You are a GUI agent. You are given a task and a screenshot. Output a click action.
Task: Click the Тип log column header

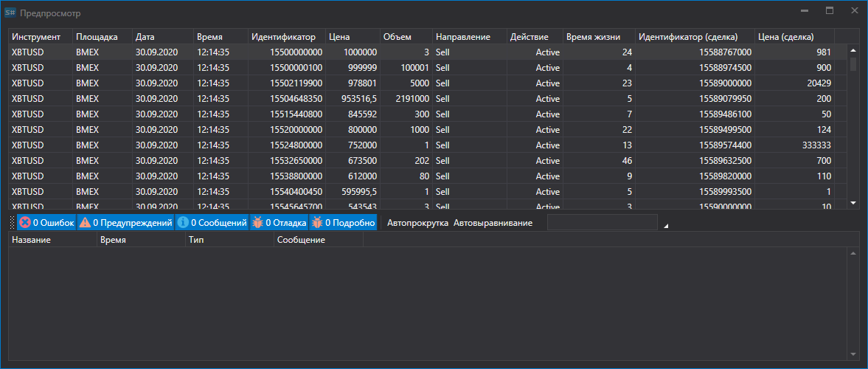[230, 240]
